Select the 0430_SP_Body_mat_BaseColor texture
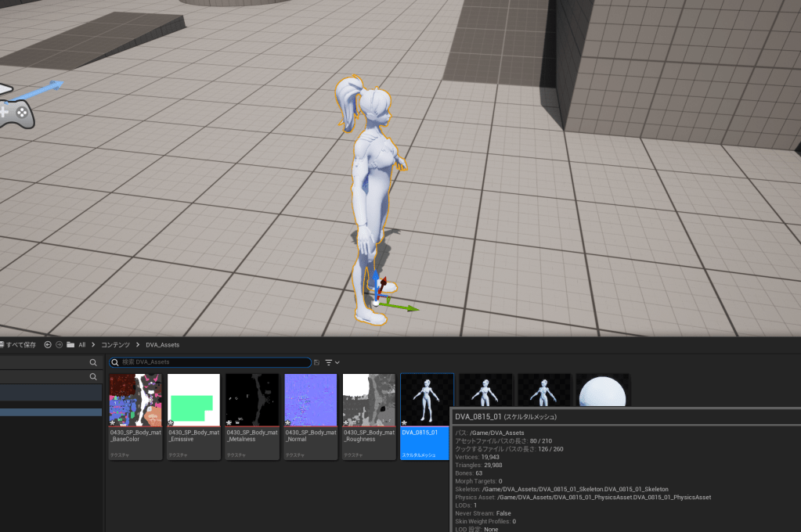The width and height of the screenshot is (801, 532). point(135,415)
